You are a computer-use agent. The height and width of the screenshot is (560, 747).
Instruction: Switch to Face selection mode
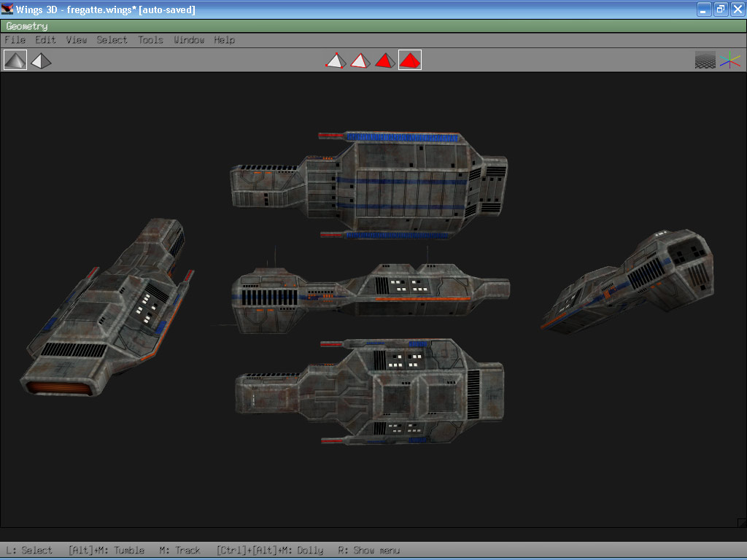click(x=384, y=61)
